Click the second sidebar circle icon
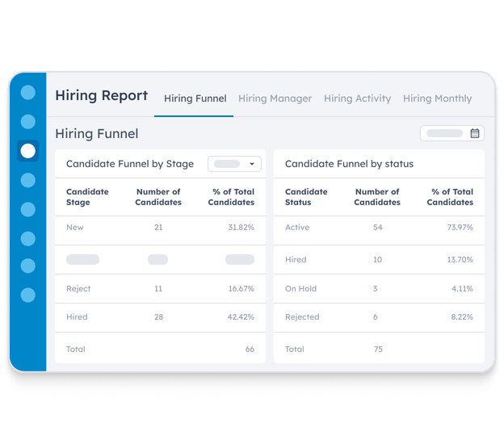504x444 pixels. point(28,122)
